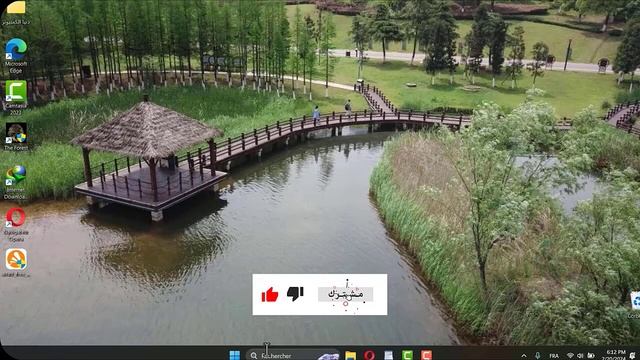Click the volume speaker tray icon
Viewport: 640px width, 360px height.
coord(580,356)
